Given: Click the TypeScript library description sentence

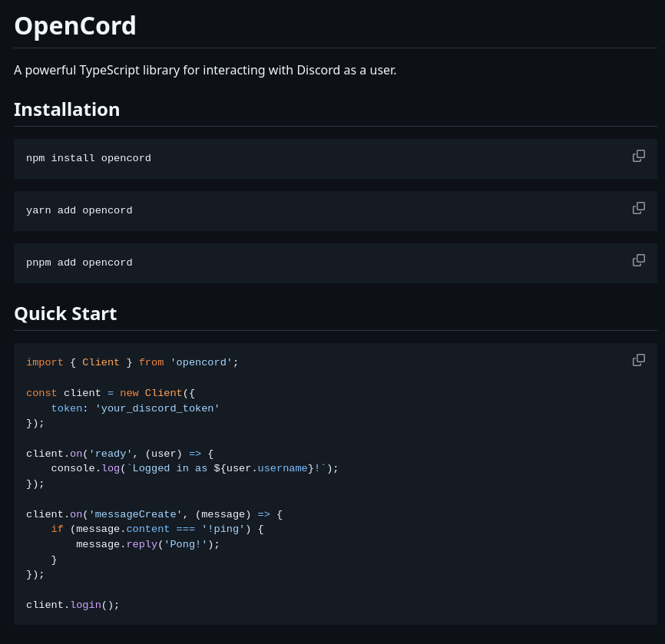Looking at the screenshot, I should (x=205, y=70).
